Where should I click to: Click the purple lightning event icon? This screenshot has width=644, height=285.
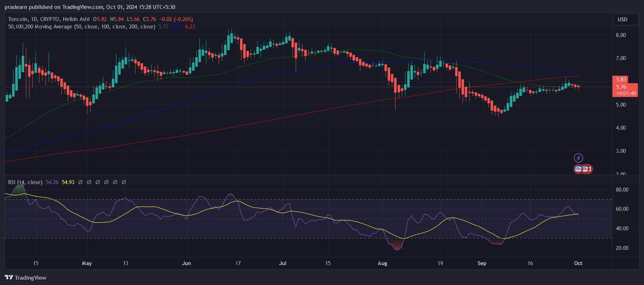click(x=578, y=158)
